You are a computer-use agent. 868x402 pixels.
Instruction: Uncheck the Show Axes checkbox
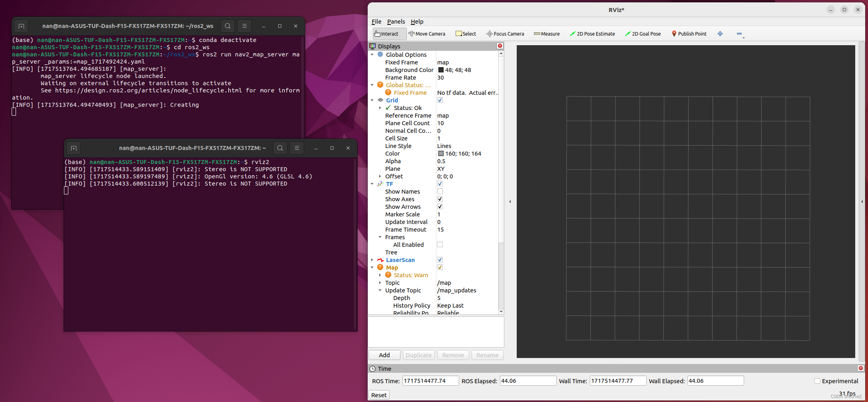[440, 199]
